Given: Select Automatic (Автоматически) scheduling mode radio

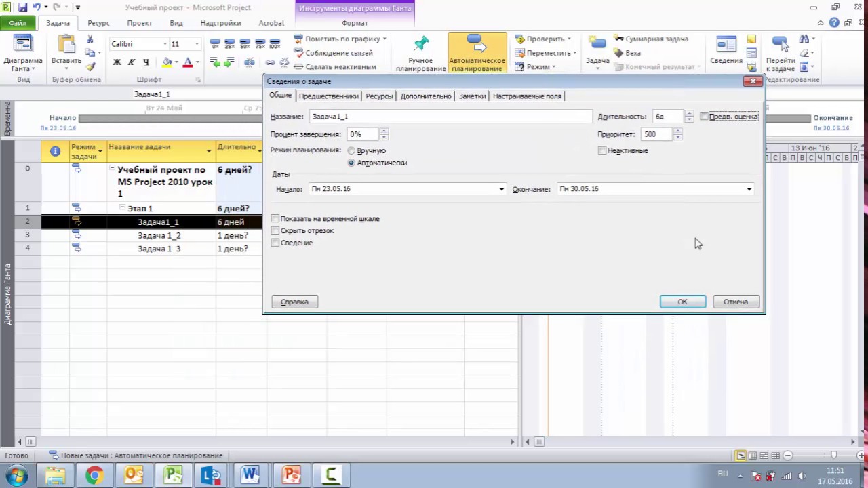Looking at the screenshot, I should (x=351, y=163).
